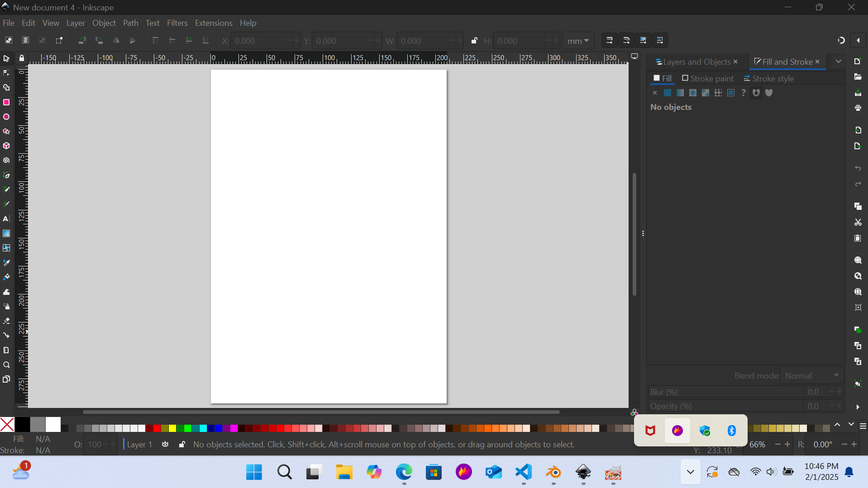Viewport: 868px width, 488px height.
Task: Select the Pages tool
Action: pyautogui.click(x=6, y=379)
